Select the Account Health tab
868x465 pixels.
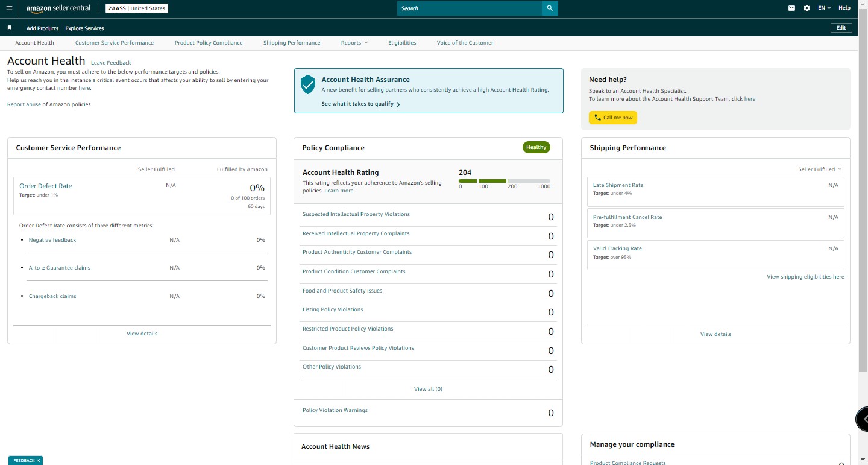[35, 43]
